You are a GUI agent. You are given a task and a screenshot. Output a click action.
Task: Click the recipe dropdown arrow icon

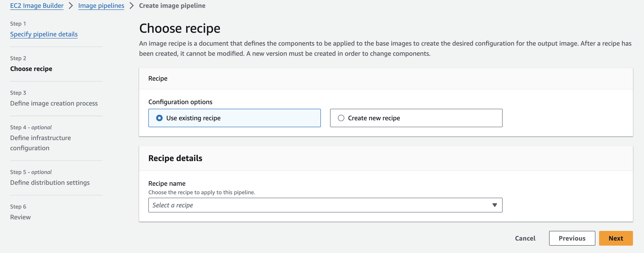coord(494,205)
